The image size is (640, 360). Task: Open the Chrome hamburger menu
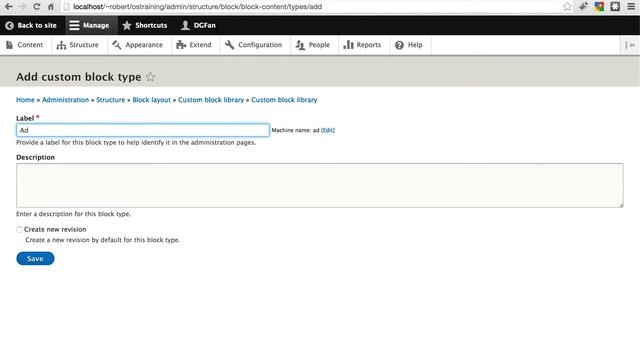(631, 7)
